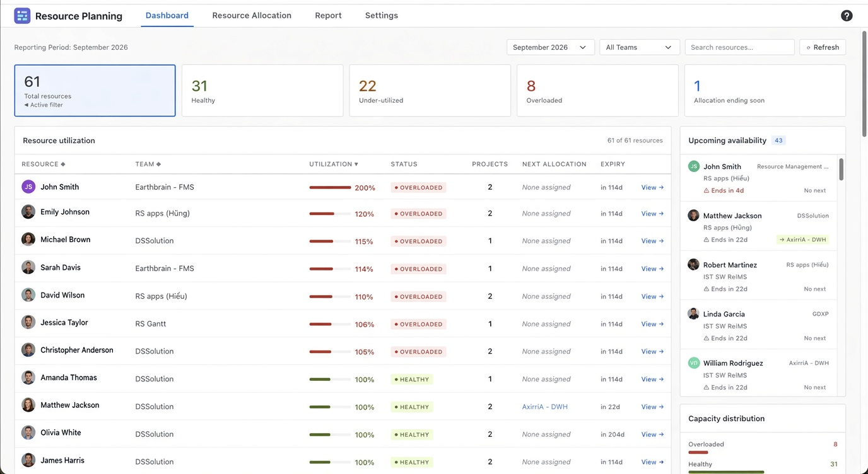Click Jessica Taylor's avatar photo
The height and width of the screenshot is (474, 868).
point(28,322)
